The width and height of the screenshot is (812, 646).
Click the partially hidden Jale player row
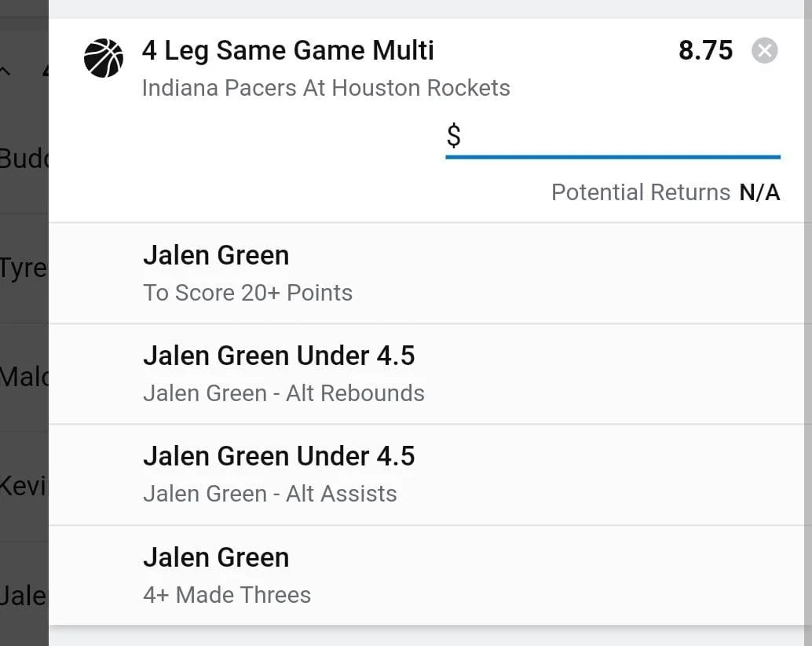click(24, 595)
